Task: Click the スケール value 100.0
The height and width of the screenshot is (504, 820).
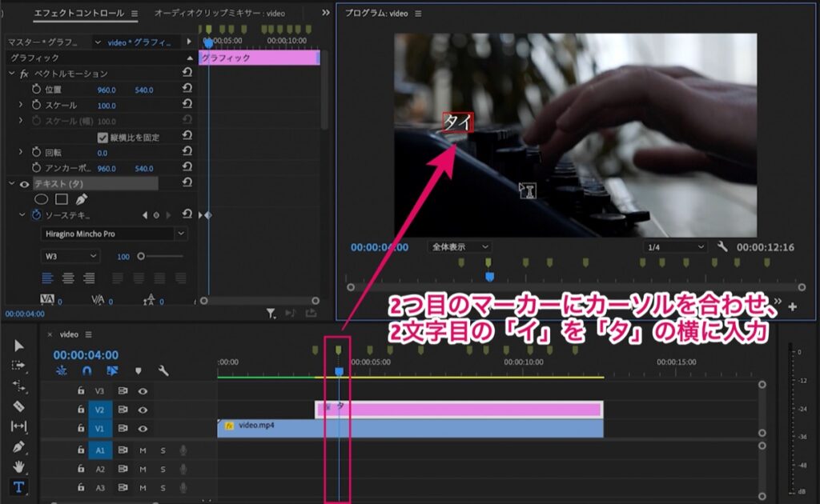Action: [x=107, y=106]
